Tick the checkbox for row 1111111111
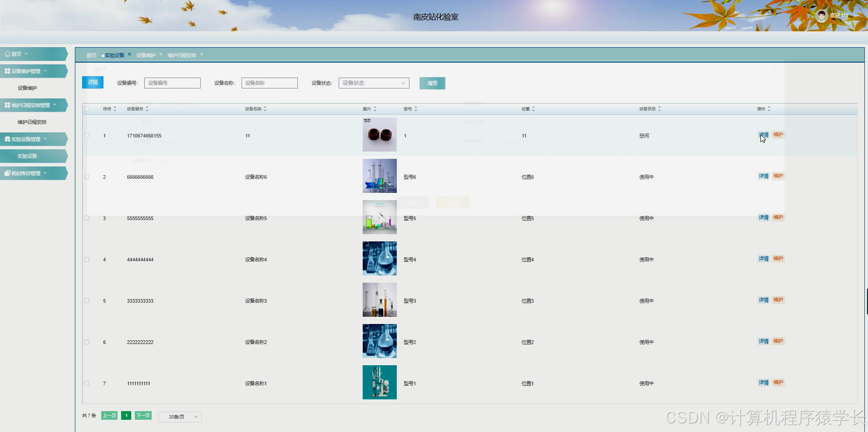This screenshot has height=432, width=868. (87, 383)
